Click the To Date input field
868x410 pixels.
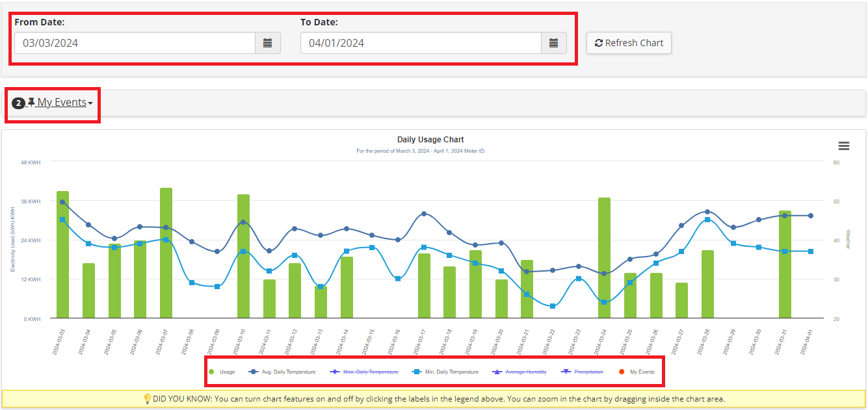point(421,43)
